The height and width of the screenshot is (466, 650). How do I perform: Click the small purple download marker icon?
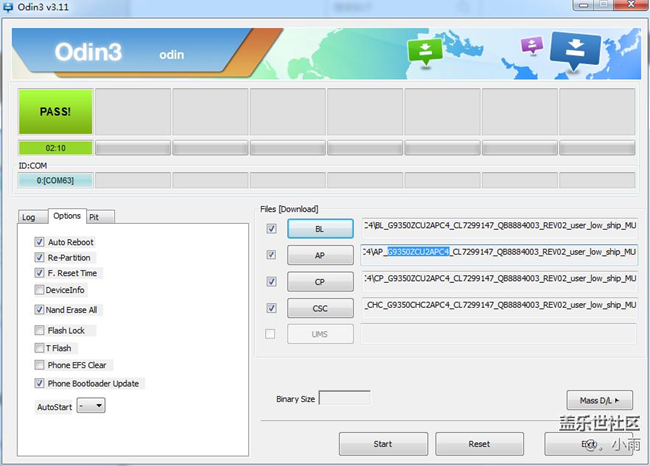tap(532, 45)
